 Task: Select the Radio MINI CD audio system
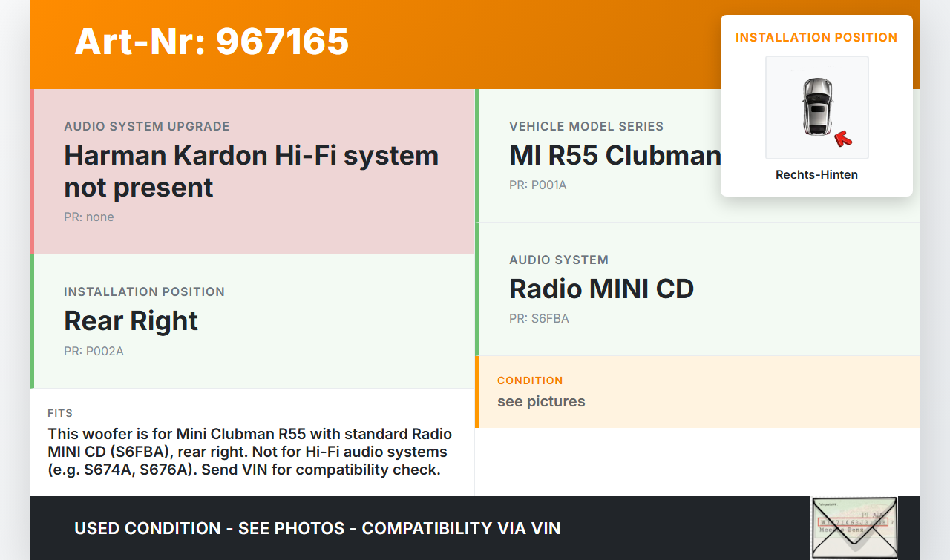pos(601,289)
